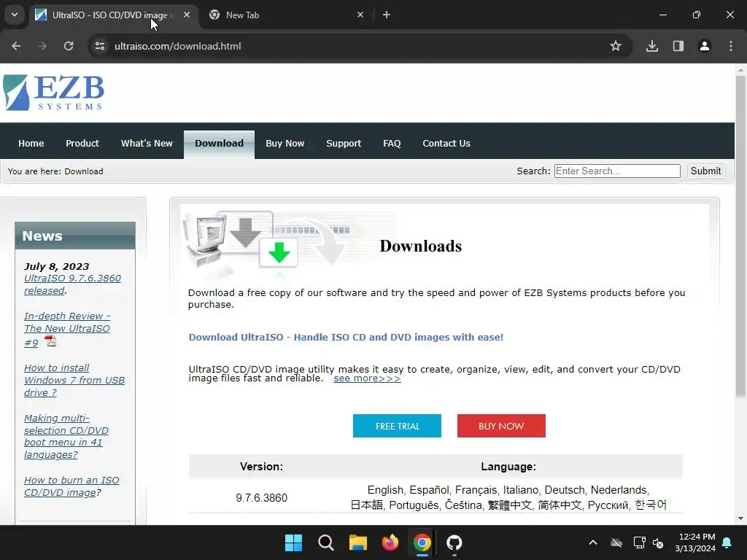Show hidden system tray icons

593,542
